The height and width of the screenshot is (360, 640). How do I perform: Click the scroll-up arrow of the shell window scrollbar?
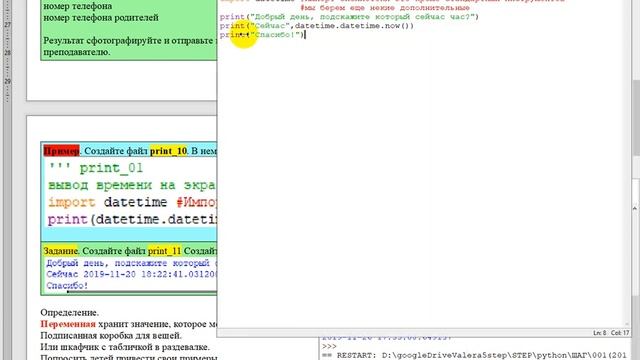(x=635, y=208)
